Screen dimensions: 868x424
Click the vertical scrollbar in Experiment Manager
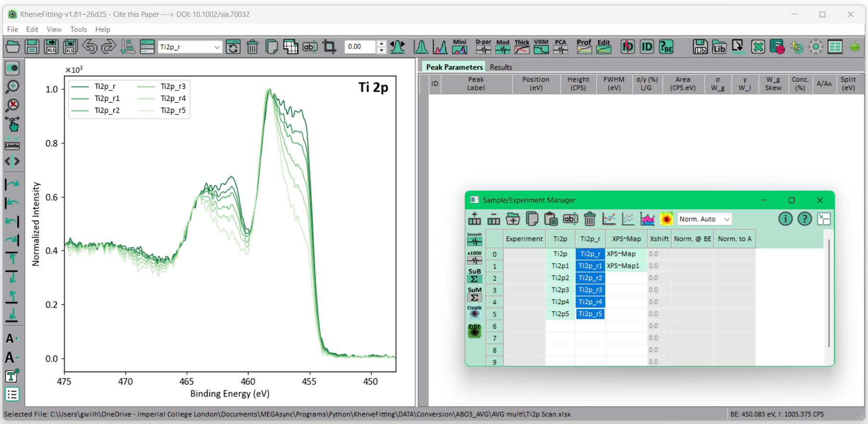pos(829,293)
